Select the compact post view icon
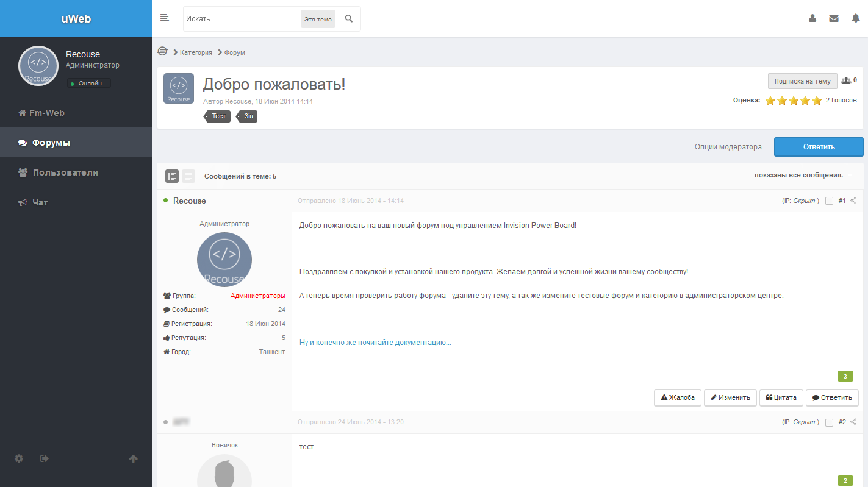868x487 pixels. click(188, 176)
